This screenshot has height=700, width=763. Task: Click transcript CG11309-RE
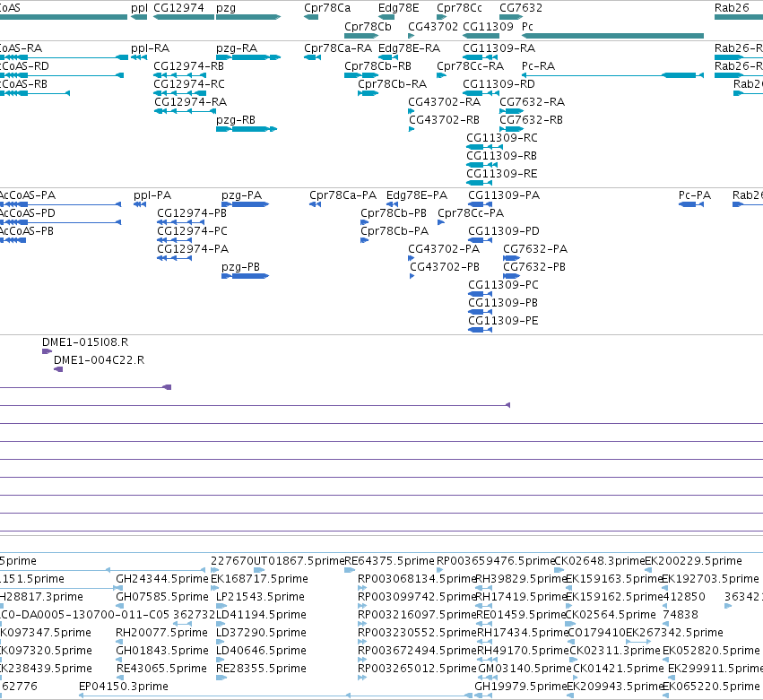[x=502, y=174]
